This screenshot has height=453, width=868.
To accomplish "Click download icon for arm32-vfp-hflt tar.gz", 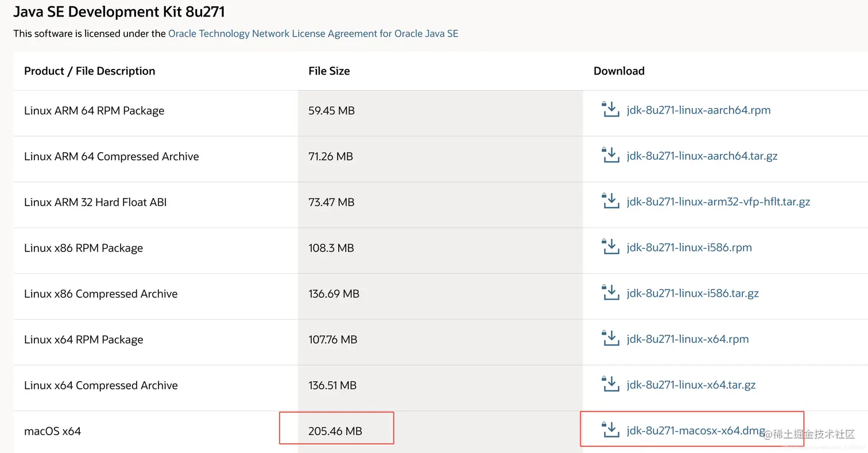I will 610,200.
